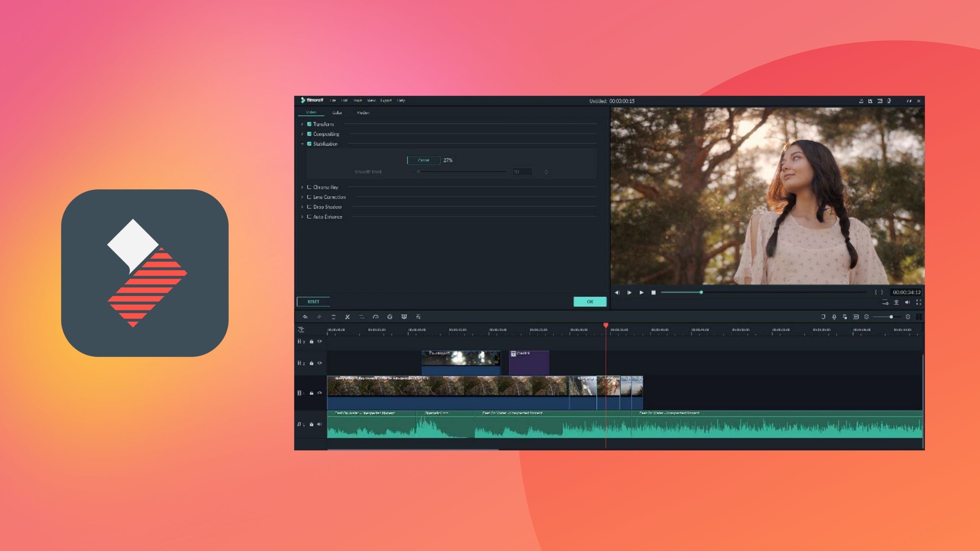Select the Video tab
The image size is (980, 551).
pyautogui.click(x=311, y=112)
